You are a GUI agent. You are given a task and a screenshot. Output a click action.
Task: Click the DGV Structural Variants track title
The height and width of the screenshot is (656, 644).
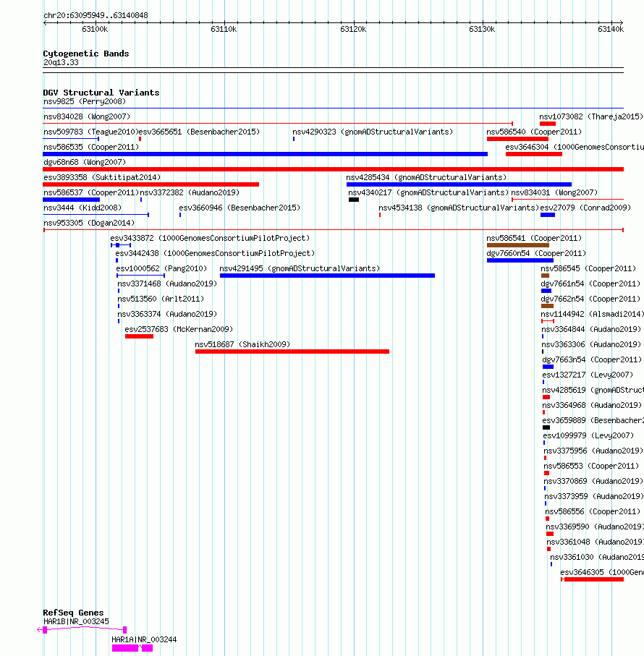[101, 93]
